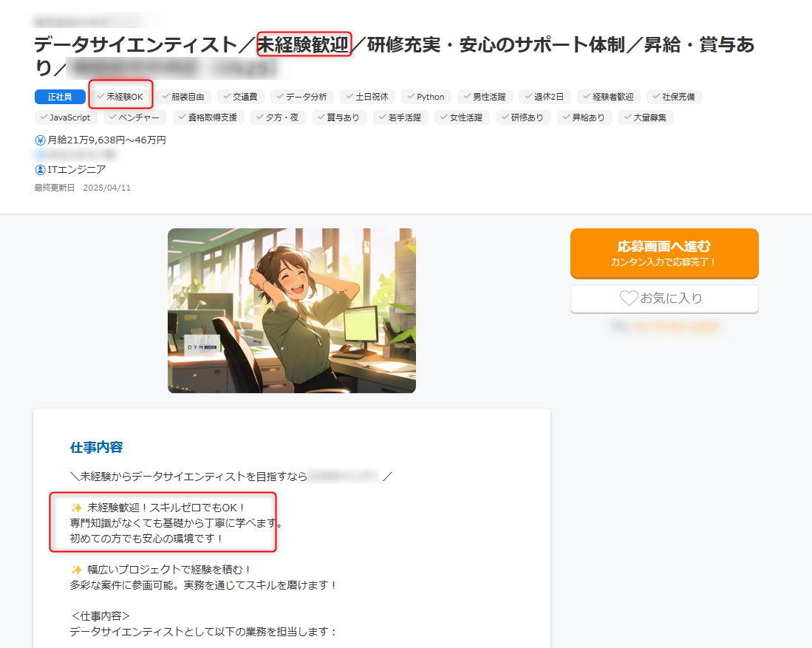This screenshot has width=812, height=648.
Task: Toggle the 賞与あり tag
Action: pyautogui.click(x=339, y=117)
